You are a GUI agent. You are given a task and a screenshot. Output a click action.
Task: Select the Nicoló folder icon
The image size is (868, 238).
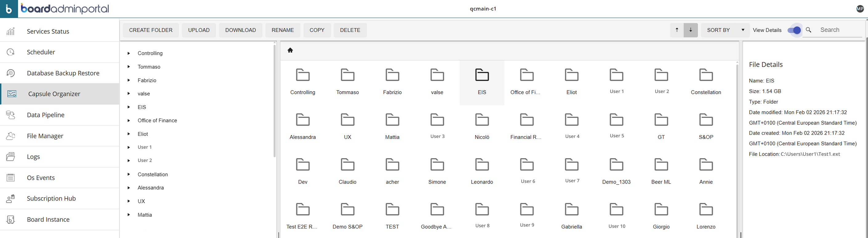pyautogui.click(x=482, y=120)
